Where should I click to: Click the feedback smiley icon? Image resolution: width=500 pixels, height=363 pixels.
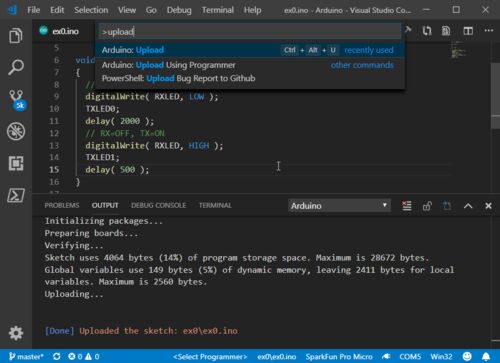point(467,356)
